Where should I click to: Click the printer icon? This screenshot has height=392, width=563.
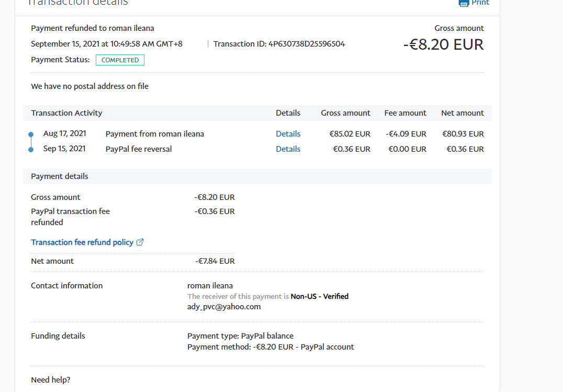point(464,3)
